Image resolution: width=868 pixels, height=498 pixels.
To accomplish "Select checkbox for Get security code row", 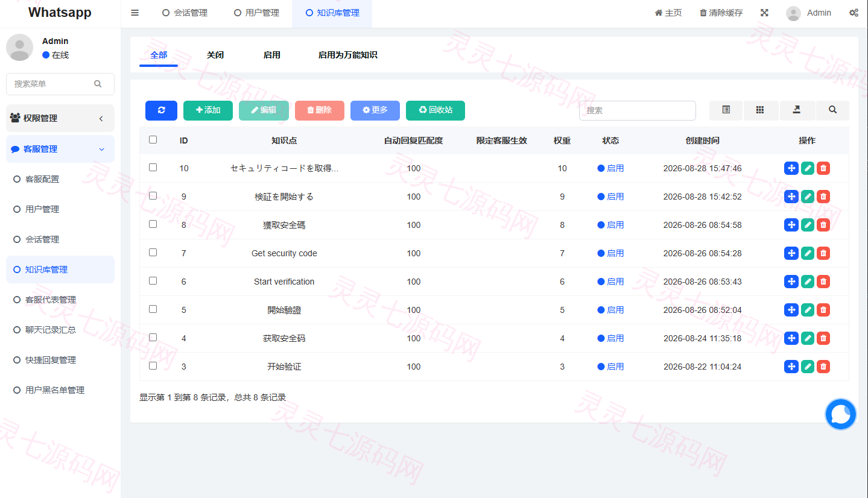I will click(x=153, y=252).
